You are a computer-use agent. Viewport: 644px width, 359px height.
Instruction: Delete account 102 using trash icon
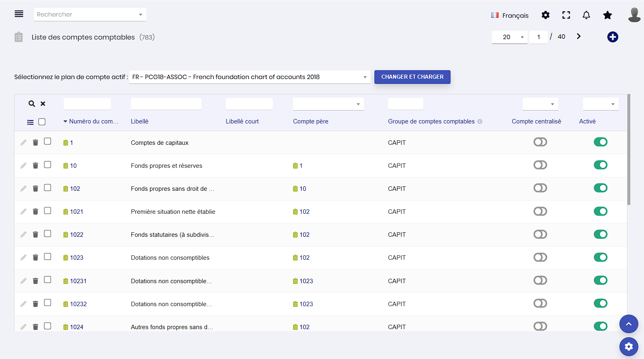[35, 189]
